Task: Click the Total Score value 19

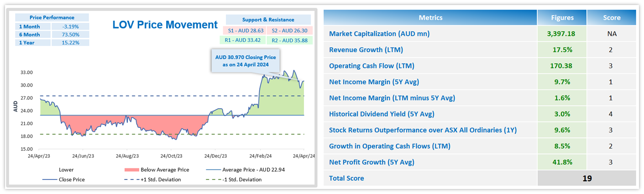Action: tap(586, 178)
